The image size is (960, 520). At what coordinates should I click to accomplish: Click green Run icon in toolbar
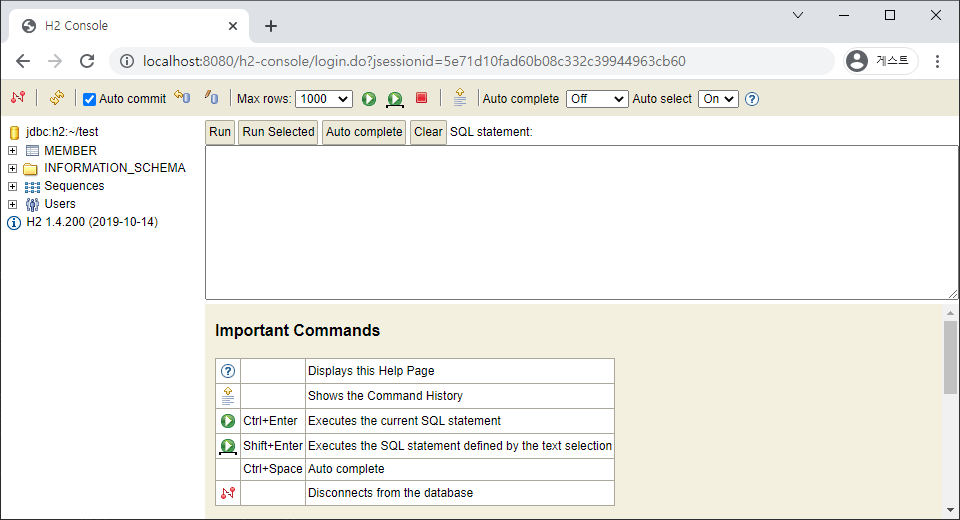(x=369, y=99)
